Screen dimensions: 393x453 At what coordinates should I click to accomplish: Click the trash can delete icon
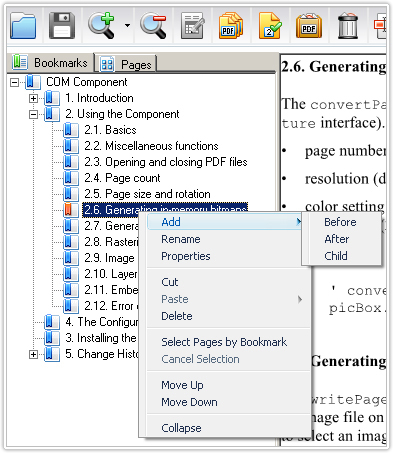[x=348, y=25]
